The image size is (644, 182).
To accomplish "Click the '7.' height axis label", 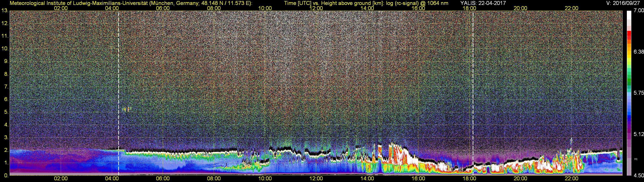I will tap(6, 87).
